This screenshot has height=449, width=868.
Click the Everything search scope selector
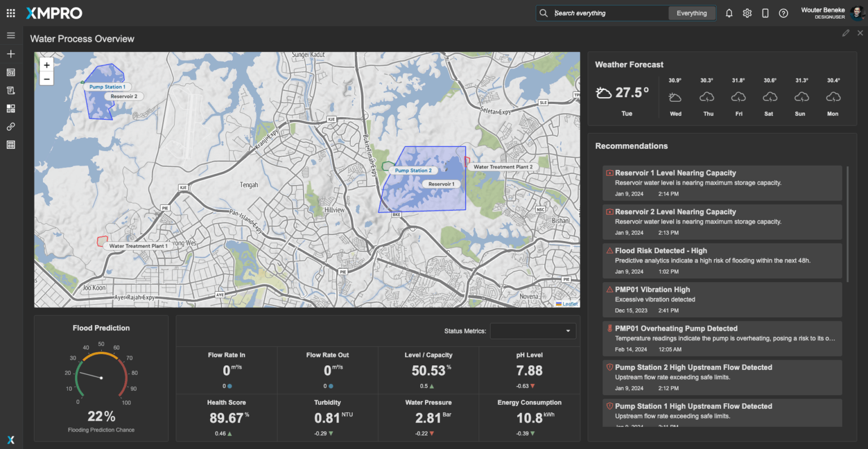[692, 13]
